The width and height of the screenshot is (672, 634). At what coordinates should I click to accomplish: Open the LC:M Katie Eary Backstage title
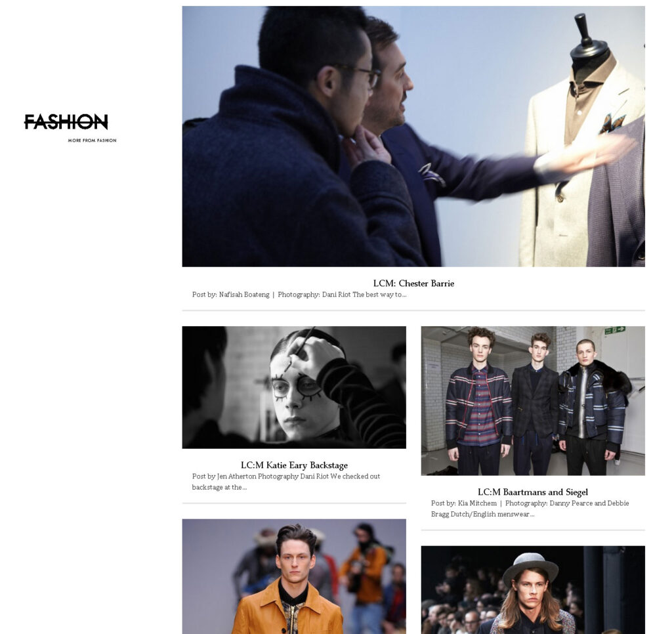click(x=294, y=465)
